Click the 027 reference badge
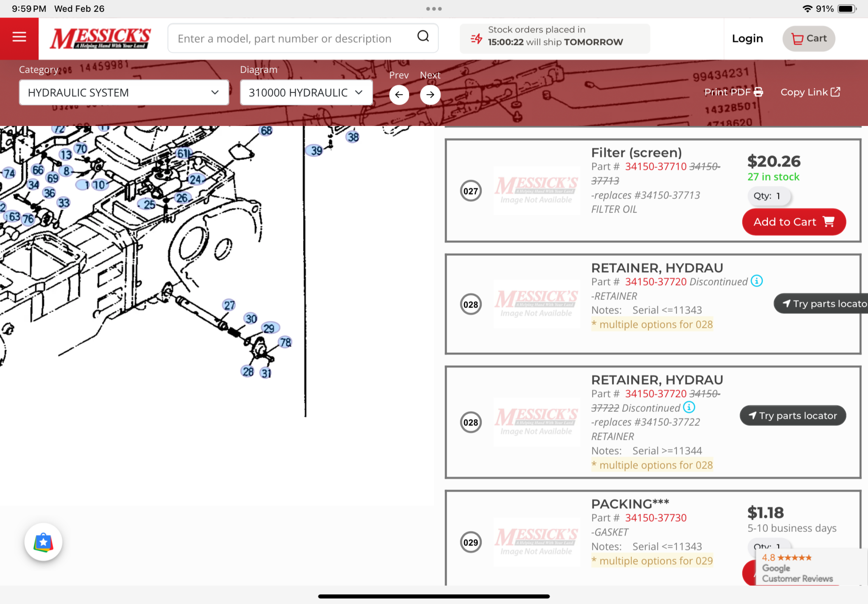The height and width of the screenshot is (604, 868). click(470, 191)
